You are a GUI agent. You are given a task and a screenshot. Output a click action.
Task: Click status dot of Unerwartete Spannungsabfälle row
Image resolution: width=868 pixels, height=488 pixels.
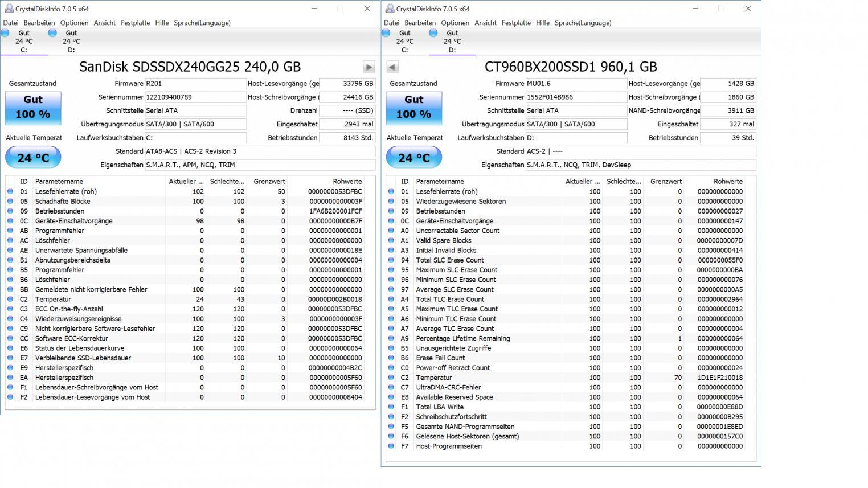10,251
